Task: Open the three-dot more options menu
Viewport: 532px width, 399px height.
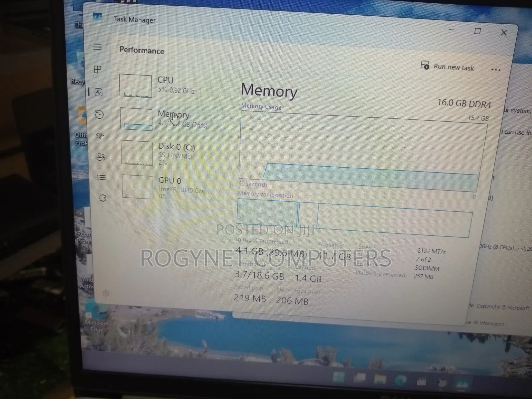Action: pos(496,70)
